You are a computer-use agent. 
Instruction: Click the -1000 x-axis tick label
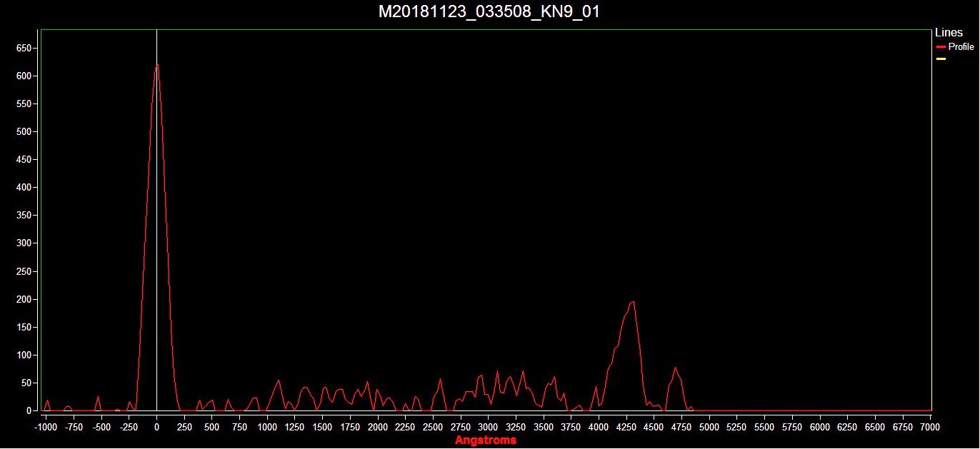click(45, 426)
